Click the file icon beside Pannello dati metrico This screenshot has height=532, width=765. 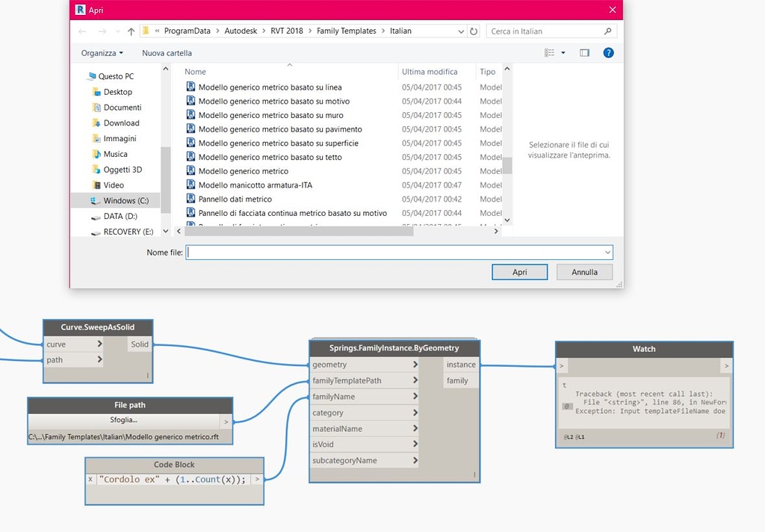(189, 199)
